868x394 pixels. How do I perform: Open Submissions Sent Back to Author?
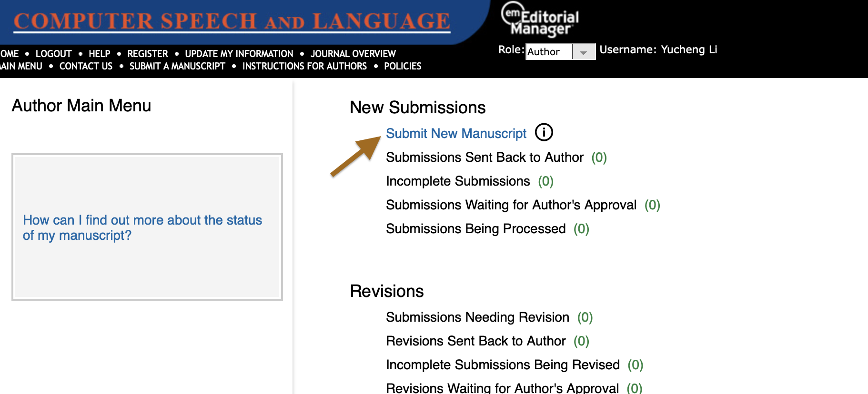click(x=484, y=158)
